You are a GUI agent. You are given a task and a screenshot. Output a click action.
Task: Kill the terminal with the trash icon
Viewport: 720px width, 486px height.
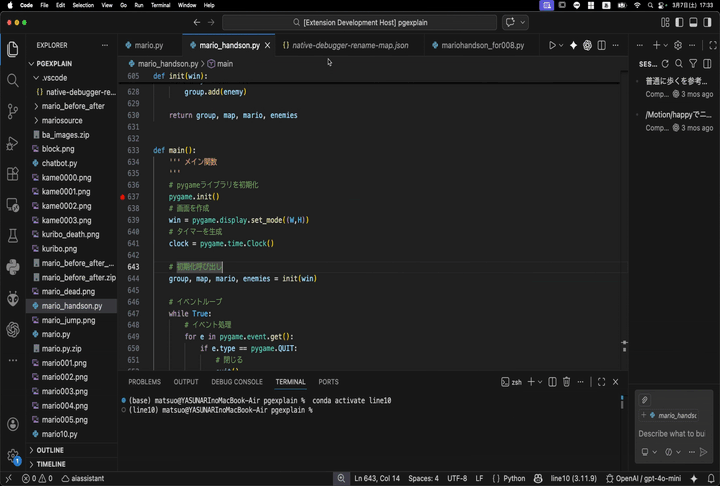566,382
